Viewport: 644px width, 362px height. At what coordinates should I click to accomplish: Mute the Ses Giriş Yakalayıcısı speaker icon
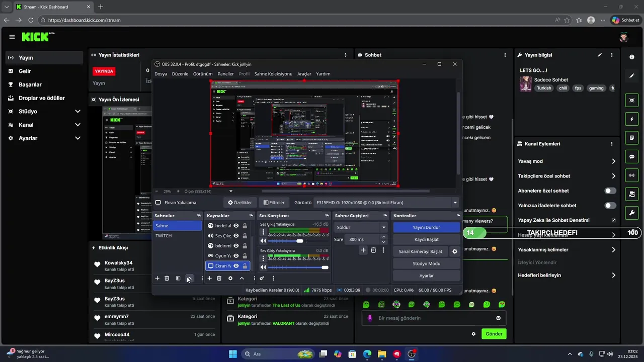(263, 267)
